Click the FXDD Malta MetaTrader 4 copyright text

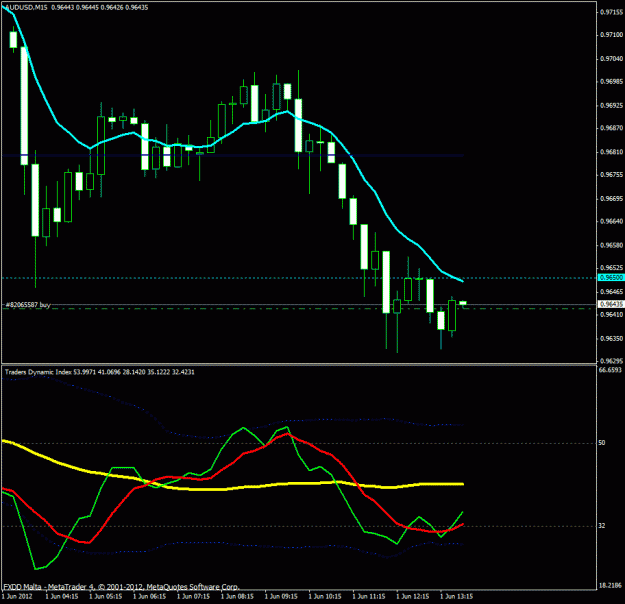[x=122, y=587]
